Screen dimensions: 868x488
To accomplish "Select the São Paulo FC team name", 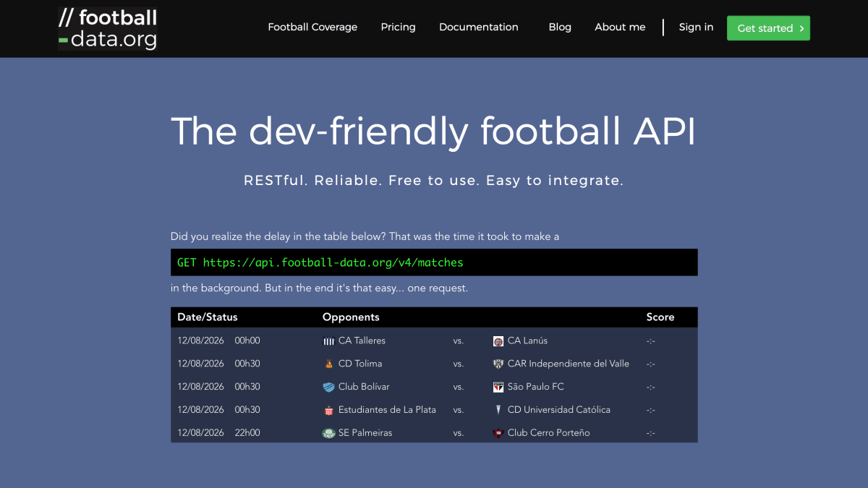I will [537, 387].
